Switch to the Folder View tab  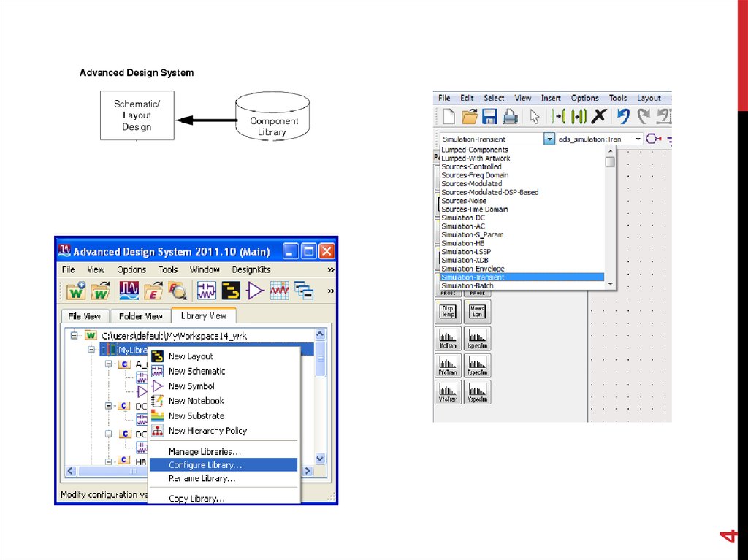click(141, 316)
